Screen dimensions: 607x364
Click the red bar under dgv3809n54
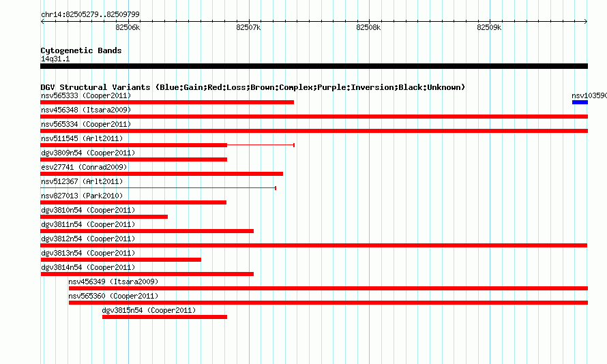pyautogui.click(x=134, y=160)
